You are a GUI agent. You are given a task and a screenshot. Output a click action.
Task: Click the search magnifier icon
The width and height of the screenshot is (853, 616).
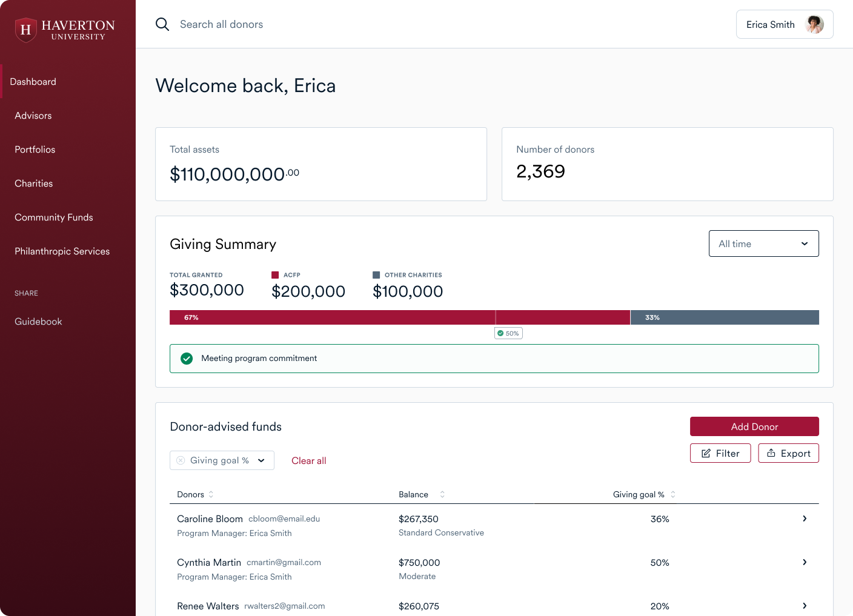[x=162, y=24]
